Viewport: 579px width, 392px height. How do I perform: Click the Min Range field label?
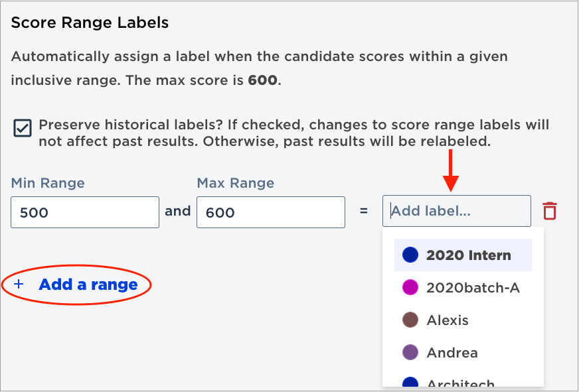(x=48, y=183)
